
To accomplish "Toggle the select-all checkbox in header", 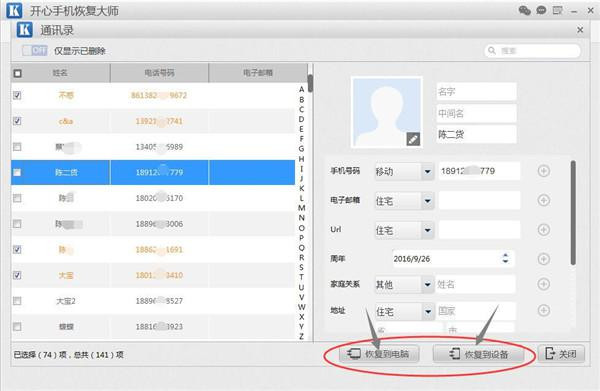I will click(18, 73).
